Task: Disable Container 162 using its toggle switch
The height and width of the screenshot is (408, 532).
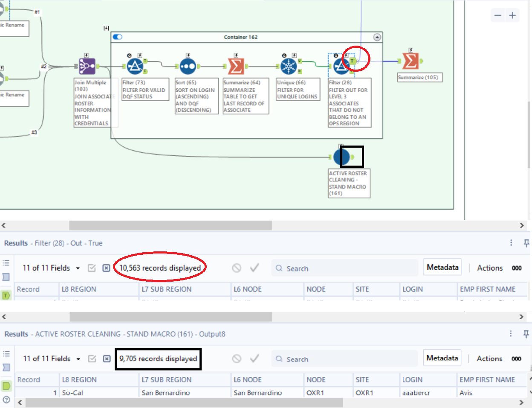Action: click(x=116, y=37)
